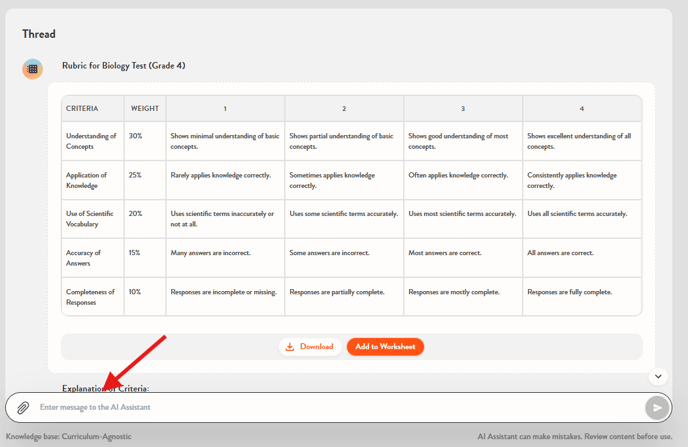Screen dimensions: 688x447
Task: Select the score 1 column header
Action: click(225, 108)
